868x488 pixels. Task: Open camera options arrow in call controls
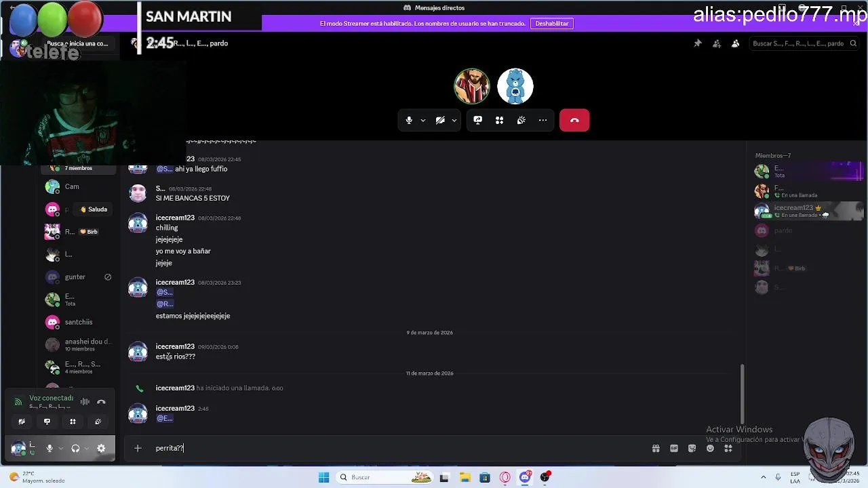[x=454, y=121]
